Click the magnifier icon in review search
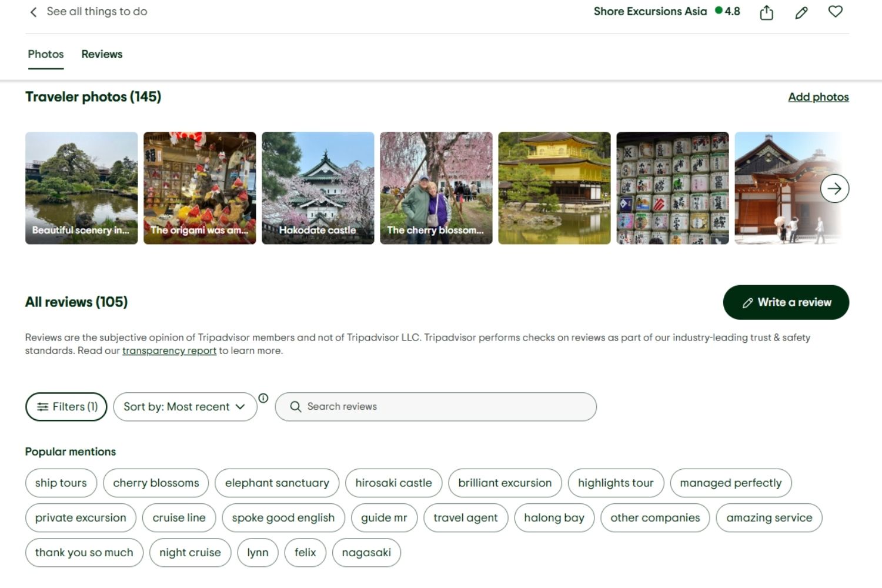 (x=296, y=406)
